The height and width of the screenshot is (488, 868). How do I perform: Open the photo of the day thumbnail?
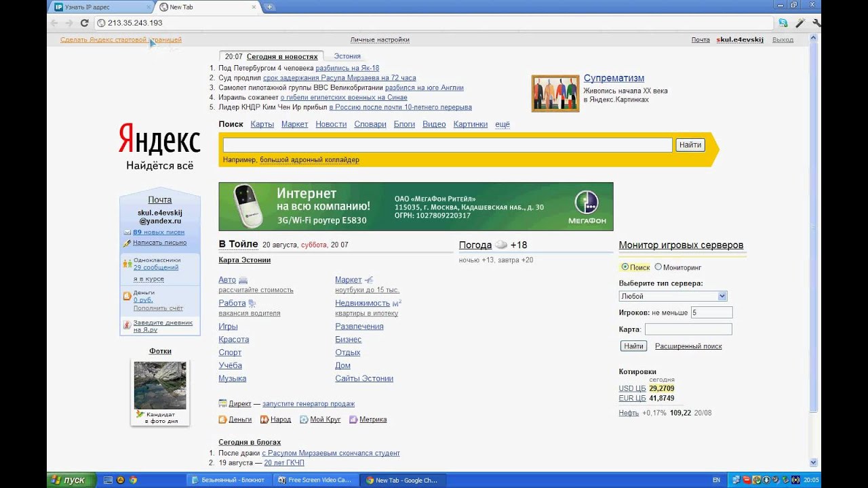160,386
